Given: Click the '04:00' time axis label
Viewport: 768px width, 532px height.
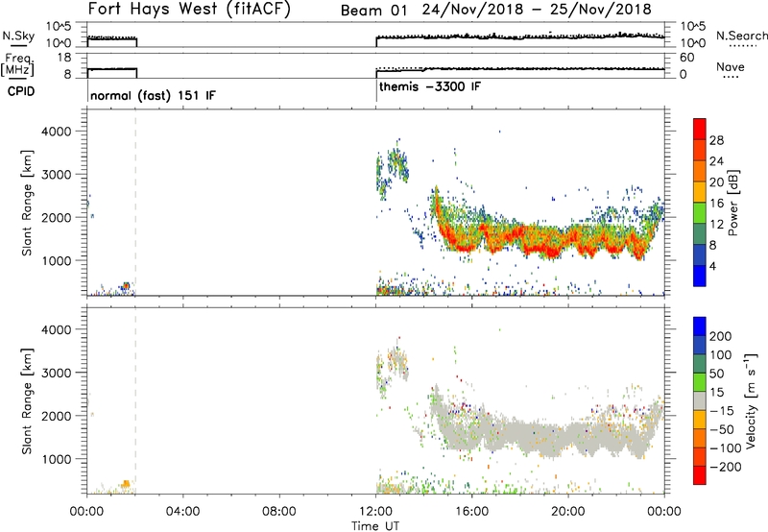Looking at the screenshot, I should (182, 512).
